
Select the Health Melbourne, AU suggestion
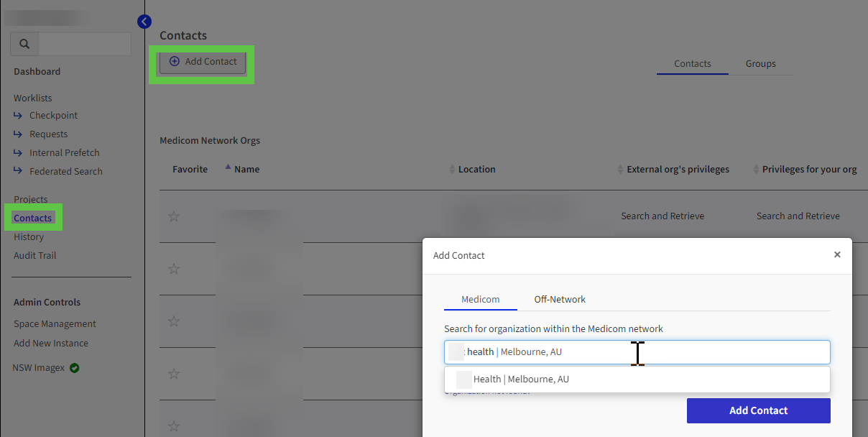point(520,379)
